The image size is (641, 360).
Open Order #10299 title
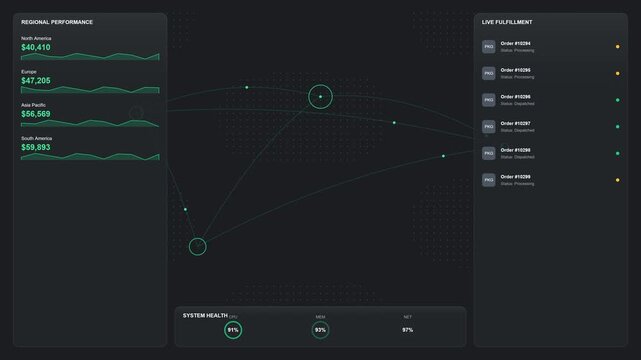point(515,177)
